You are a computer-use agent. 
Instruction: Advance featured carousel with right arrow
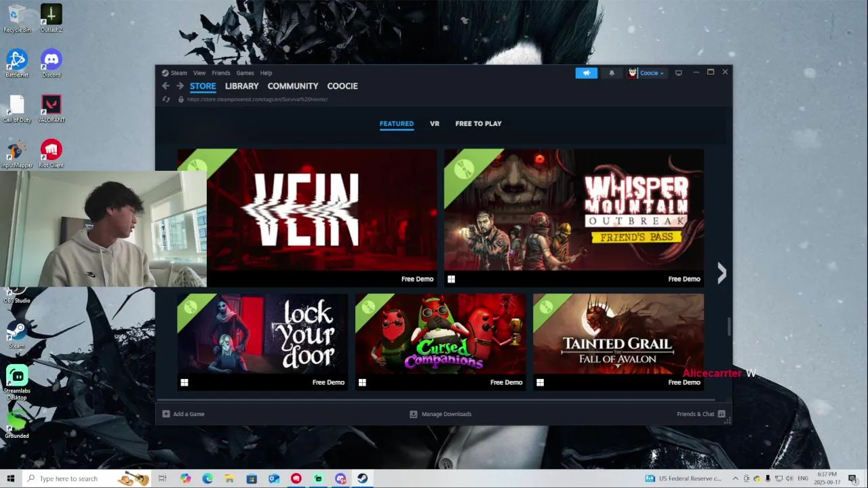click(722, 273)
